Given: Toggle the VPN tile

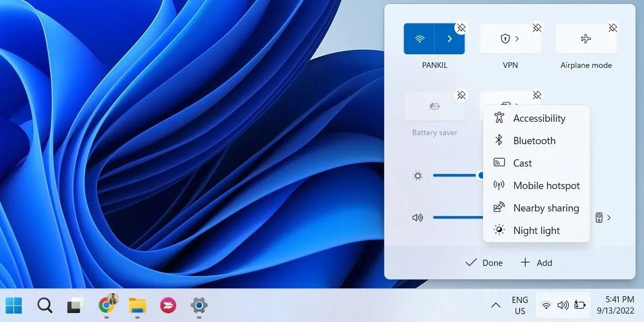Looking at the screenshot, I should point(510,39).
